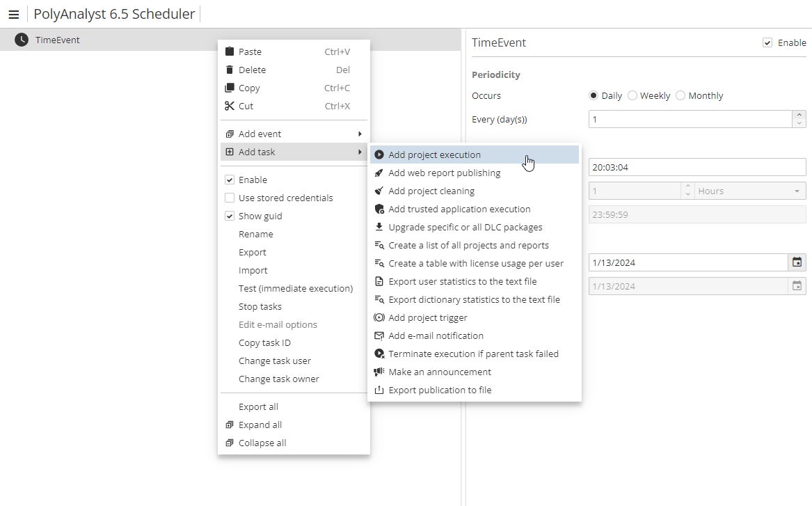Viewport: 812px width, 506px height.
Task: Open the hamburger main menu
Action: pos(13,15)
